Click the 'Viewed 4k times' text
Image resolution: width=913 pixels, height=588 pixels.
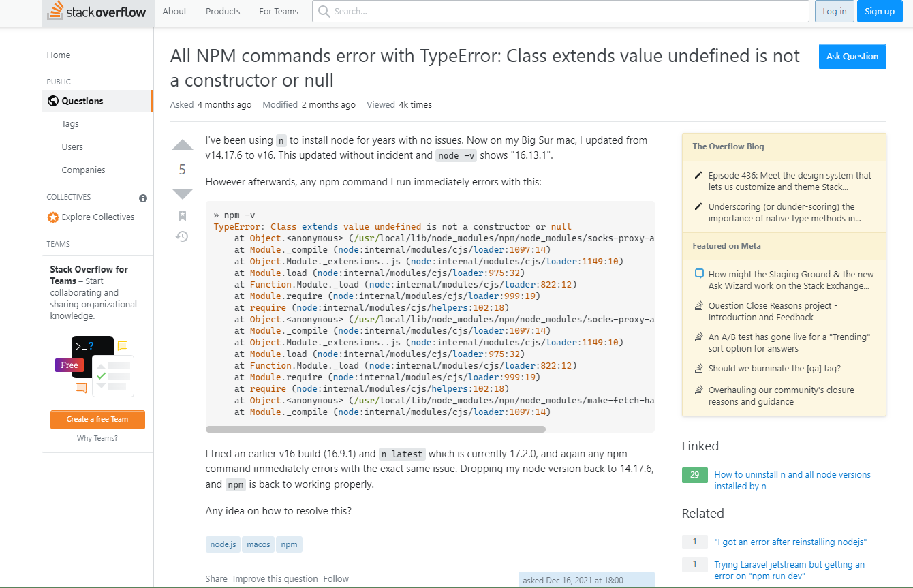tap(399, 105)
